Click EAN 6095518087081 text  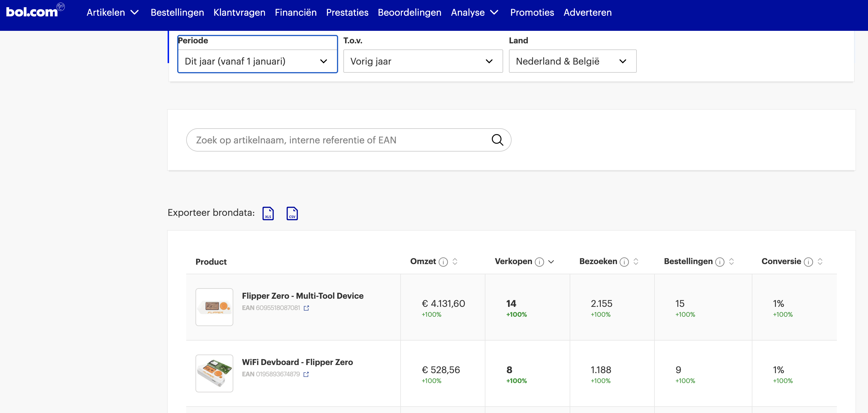click(x=271, y=308)
